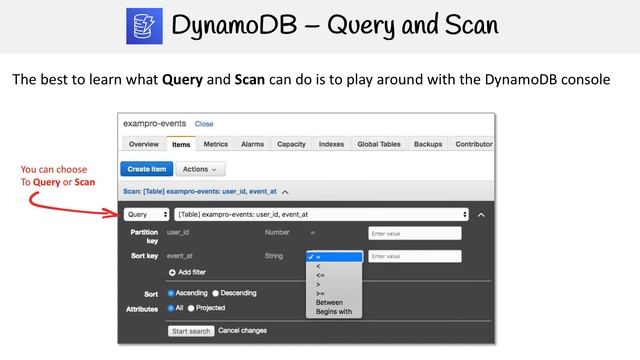Image resolution: width=640 pixels, height=360 pixels.
Task: Click the Cancel changes link
Action: click(x=242, y=331)
